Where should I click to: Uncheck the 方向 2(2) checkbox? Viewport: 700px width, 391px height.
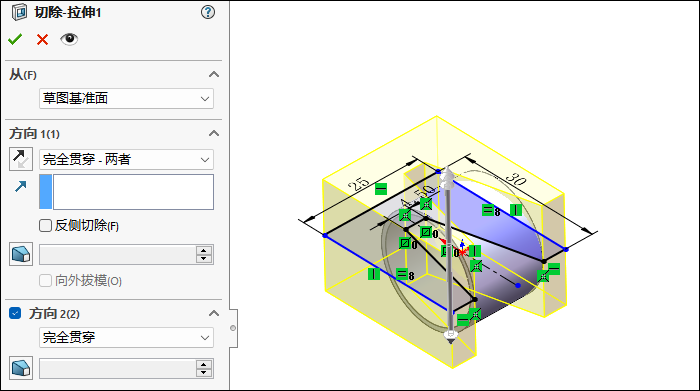15,313
